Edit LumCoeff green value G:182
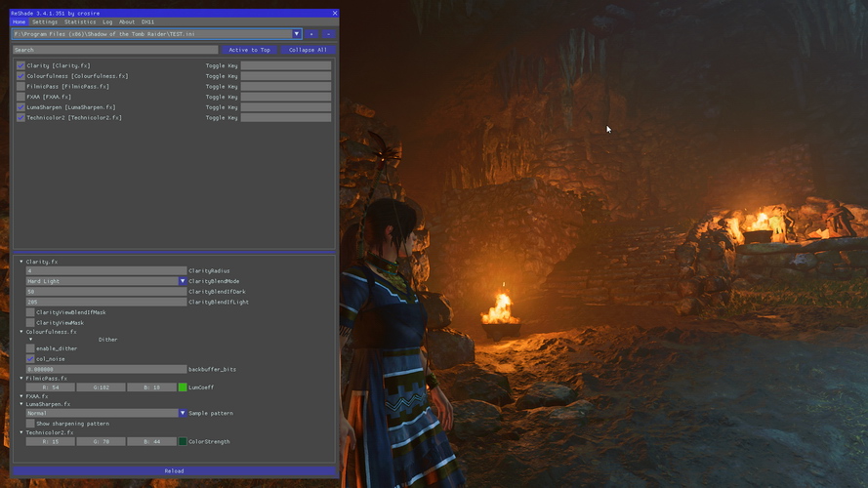The height and width of the screenshot is (488, 868). [101, 387]
